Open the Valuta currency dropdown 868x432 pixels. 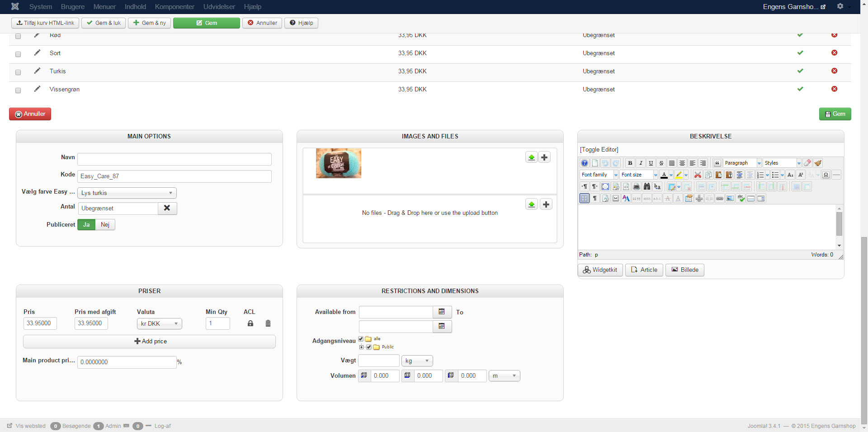pyautogui.click(x=160, y=324)
